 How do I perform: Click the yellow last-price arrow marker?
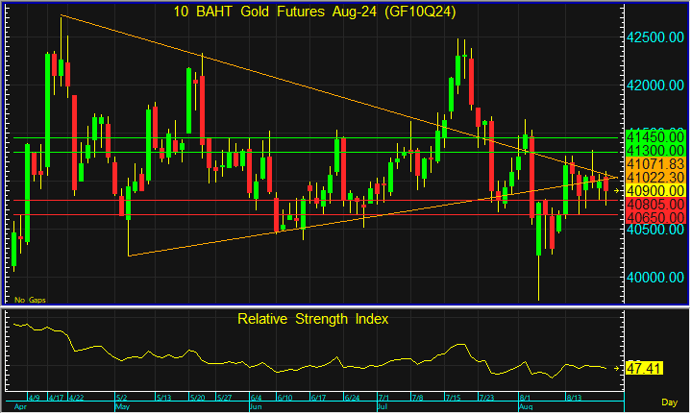click(618, 189)
